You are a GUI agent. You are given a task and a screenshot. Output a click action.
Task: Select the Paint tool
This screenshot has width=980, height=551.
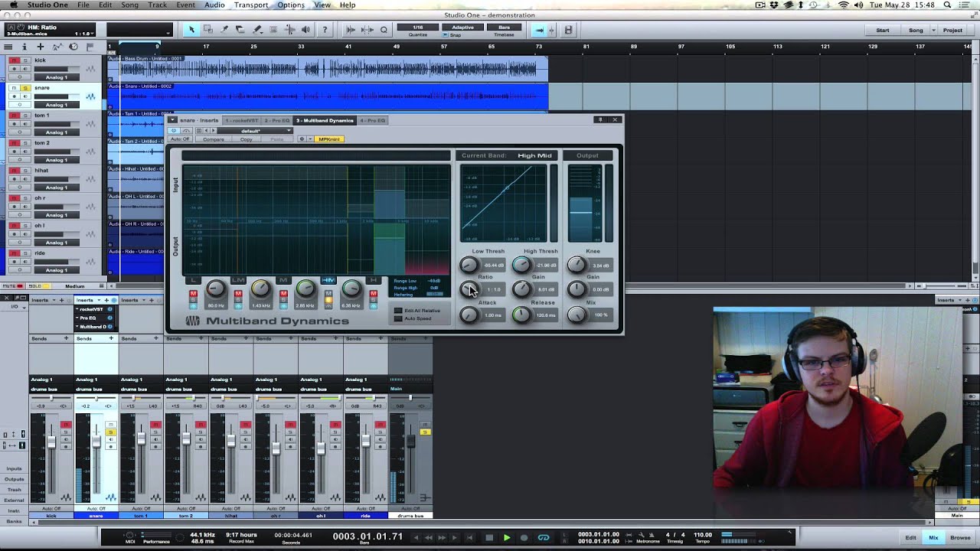(256, 30)
